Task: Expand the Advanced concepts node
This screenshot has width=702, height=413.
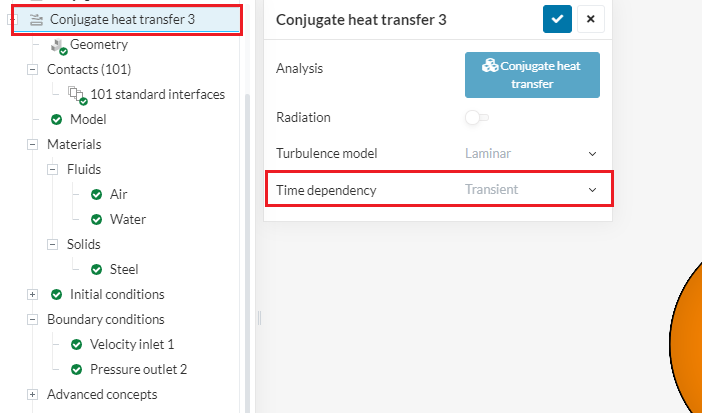Action: (33, 394)
